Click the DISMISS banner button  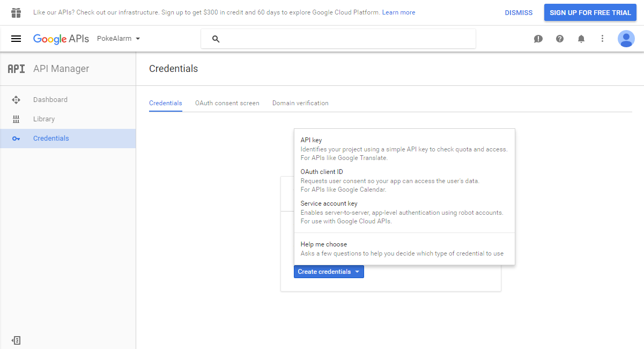pyautogui.click(x=519, y=12)
